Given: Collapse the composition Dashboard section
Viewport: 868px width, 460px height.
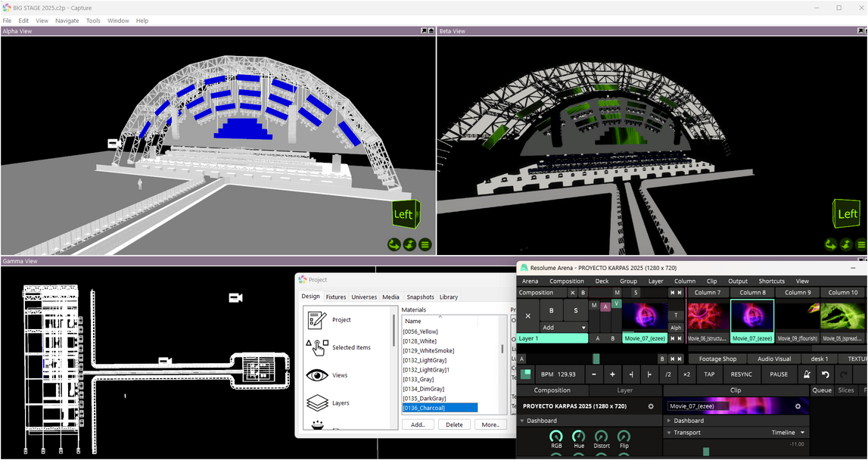Looking at the screenshot, I should [x=522, y=421].
